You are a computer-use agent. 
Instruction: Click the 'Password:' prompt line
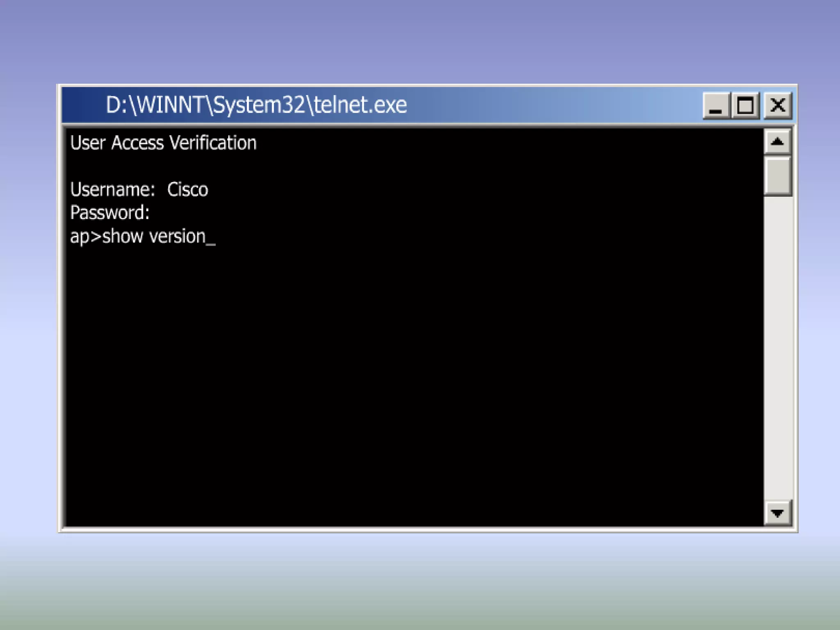[x=110, y=212]
